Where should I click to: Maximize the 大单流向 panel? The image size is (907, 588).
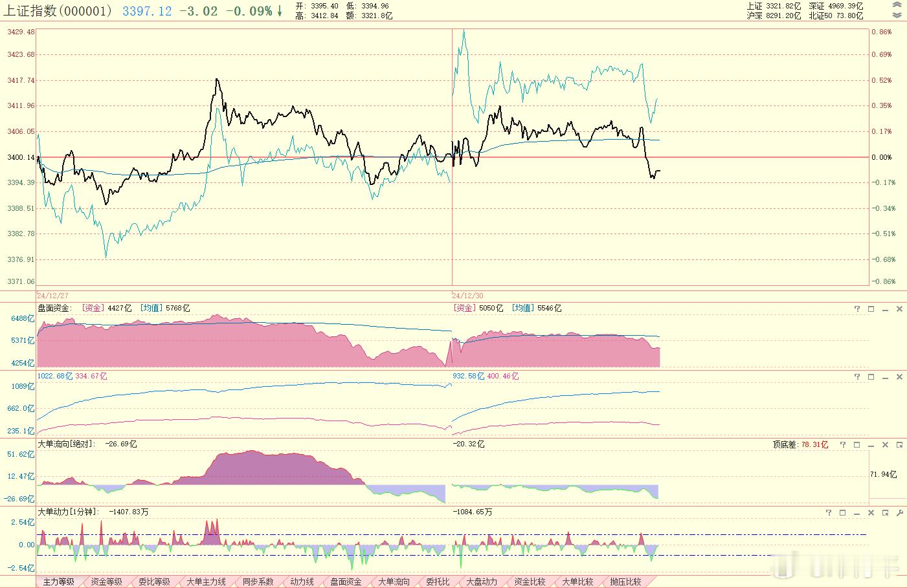pyautogui.click(x=857, y=444)
